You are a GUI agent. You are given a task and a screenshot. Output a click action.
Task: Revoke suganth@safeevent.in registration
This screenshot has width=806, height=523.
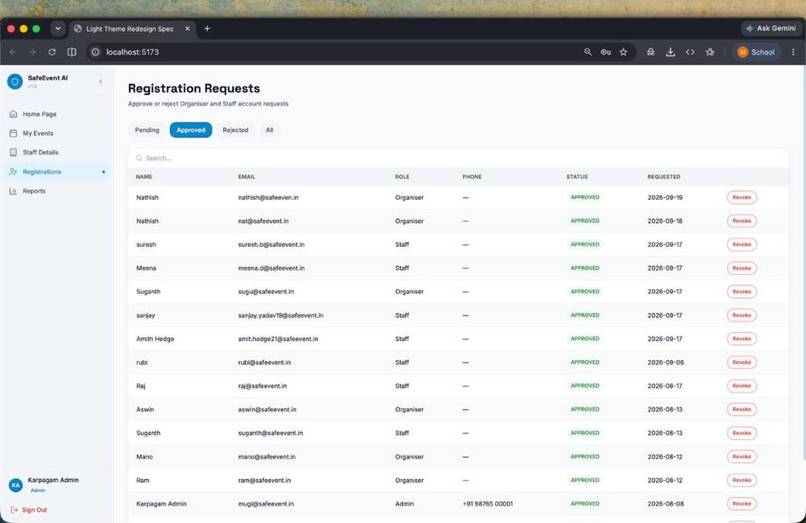742,433
